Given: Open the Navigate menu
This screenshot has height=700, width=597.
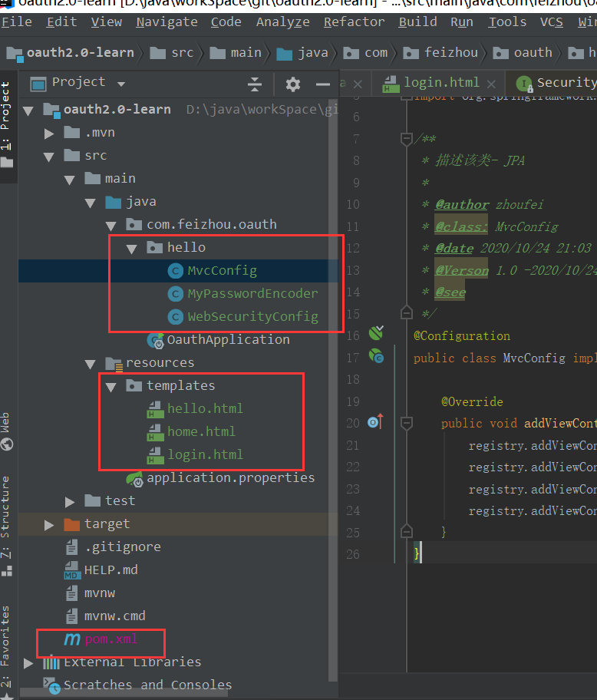Looking at the screenshot, I should tap(167, 21).
